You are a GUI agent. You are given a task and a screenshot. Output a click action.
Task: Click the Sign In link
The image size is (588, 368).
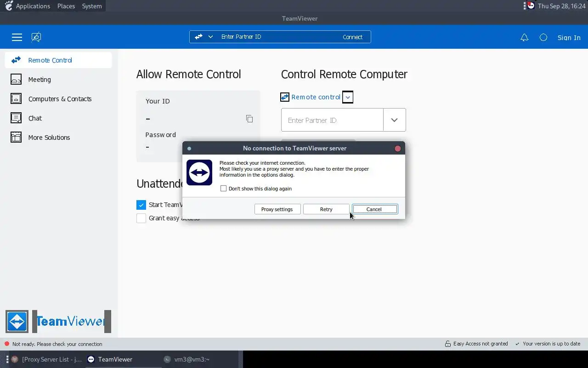tap(569, 38)
